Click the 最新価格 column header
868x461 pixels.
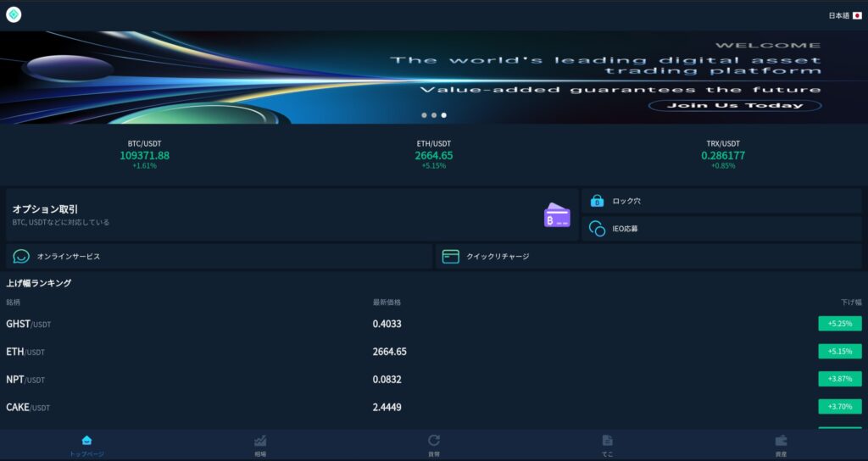point(387,303)
